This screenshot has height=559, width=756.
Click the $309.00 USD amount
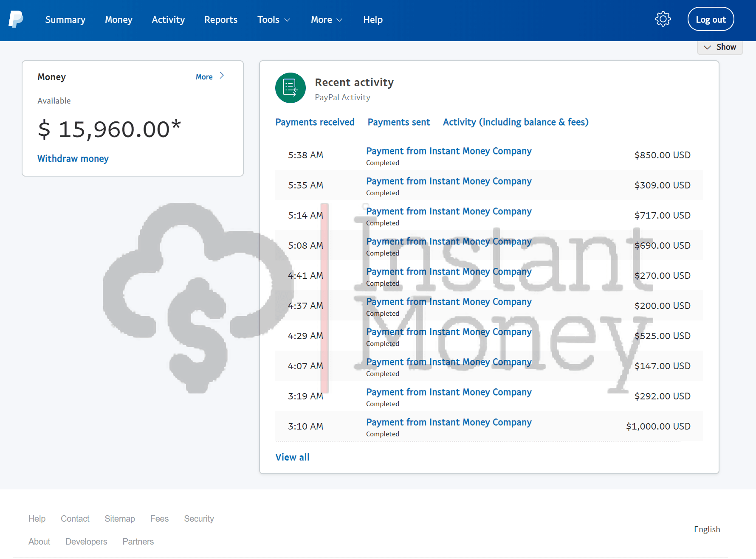[662, 185]
